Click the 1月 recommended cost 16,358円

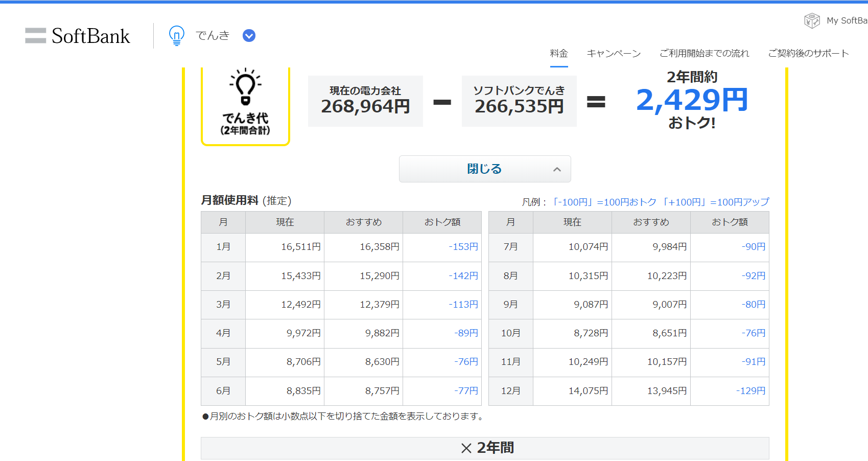[x=364, y=247]
